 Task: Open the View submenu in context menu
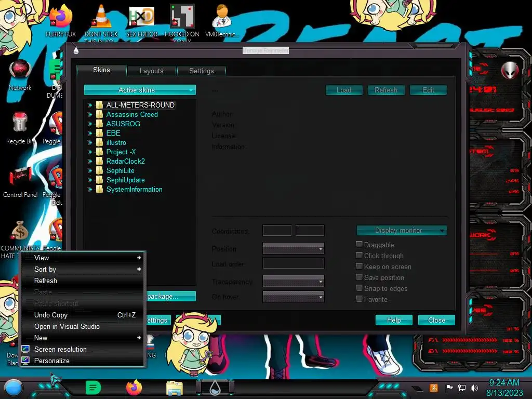[x=83, y=258]
